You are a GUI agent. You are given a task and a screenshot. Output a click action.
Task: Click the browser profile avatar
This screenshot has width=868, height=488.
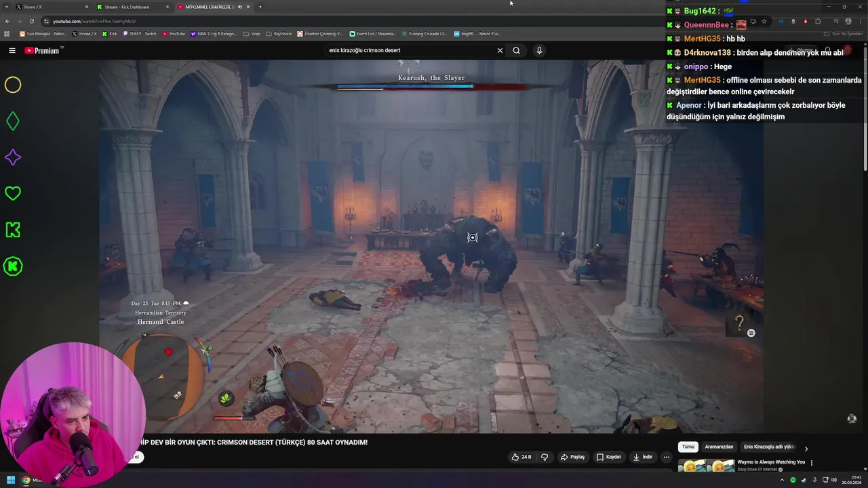848,21
